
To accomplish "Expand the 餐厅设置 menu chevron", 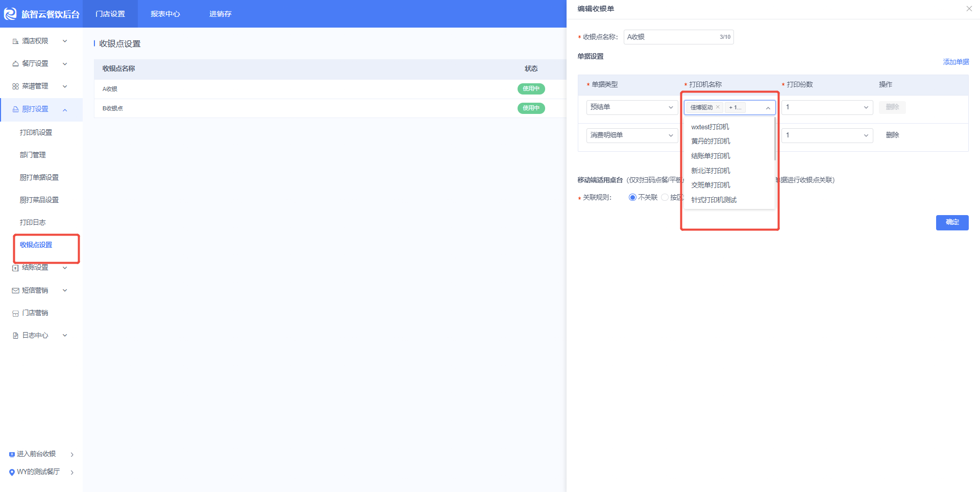I will pyautogui.click(x=65, y=64).
